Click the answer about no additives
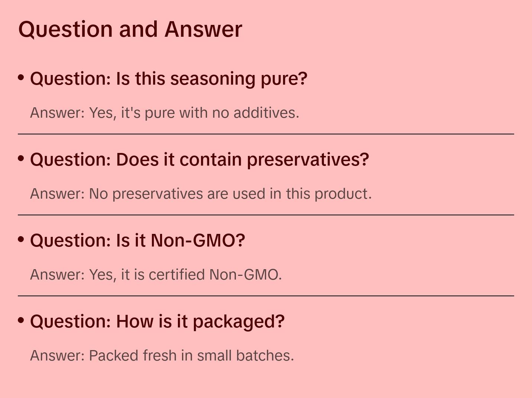 [165, 113]
